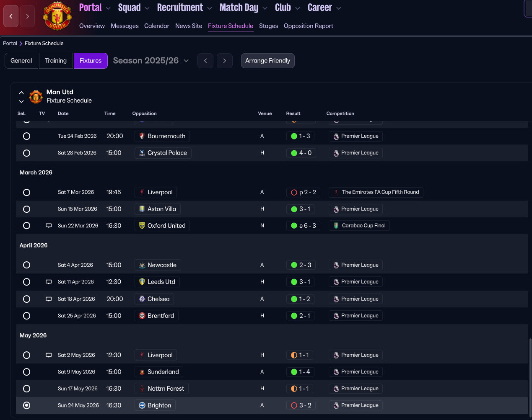Select the Aston Villa fixture radio button

tap(26, 209)
